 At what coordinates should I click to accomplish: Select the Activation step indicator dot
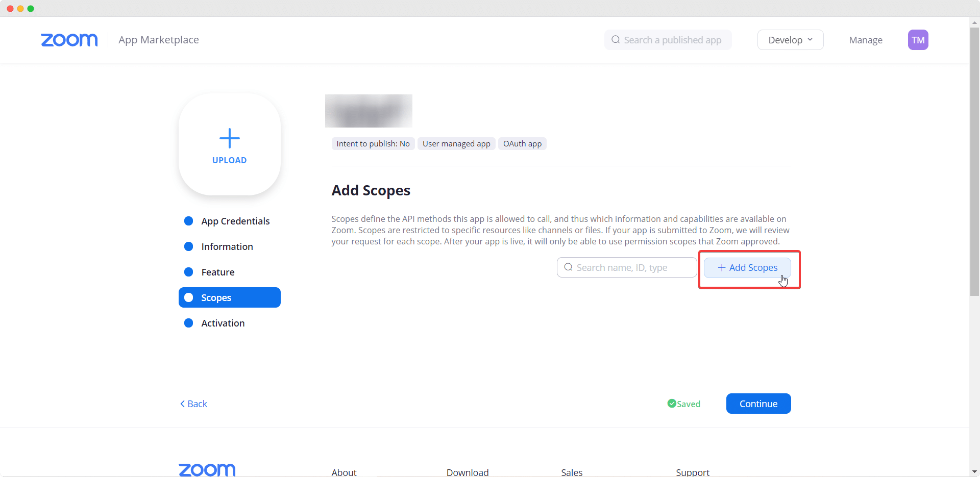[x=188, y=323]
